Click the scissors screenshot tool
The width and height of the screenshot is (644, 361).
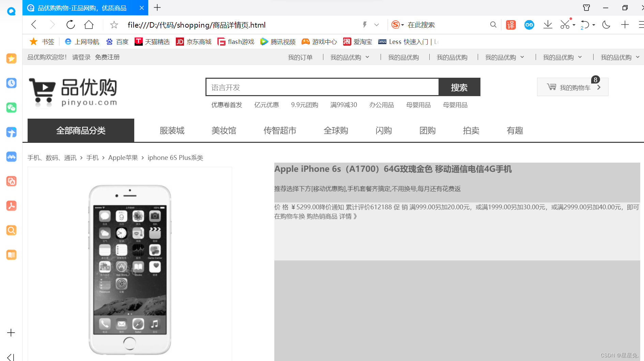pos(565,24)
